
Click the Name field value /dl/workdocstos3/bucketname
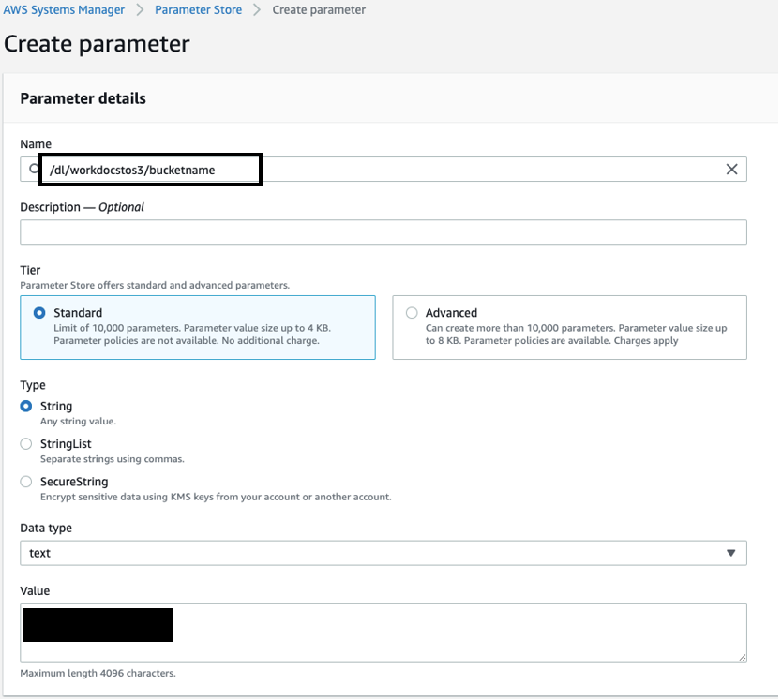pos(150,169)
